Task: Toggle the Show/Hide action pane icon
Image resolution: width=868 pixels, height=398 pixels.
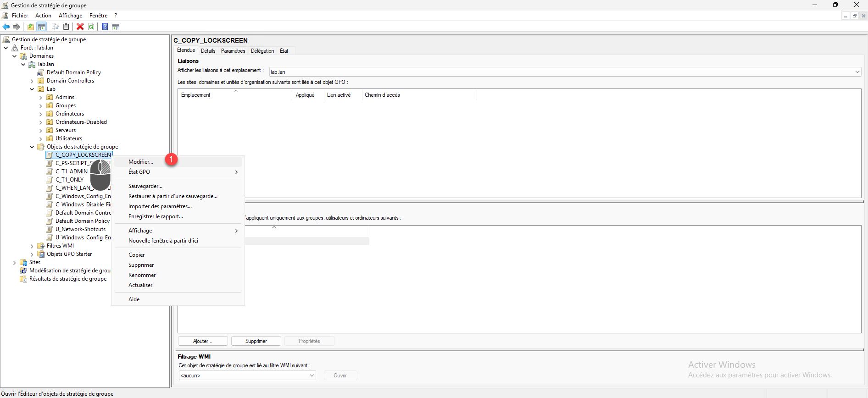Action: point(116,27)
